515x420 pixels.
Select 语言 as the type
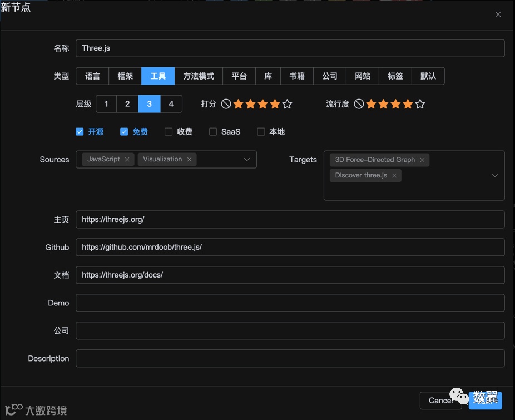pos(92,76)
